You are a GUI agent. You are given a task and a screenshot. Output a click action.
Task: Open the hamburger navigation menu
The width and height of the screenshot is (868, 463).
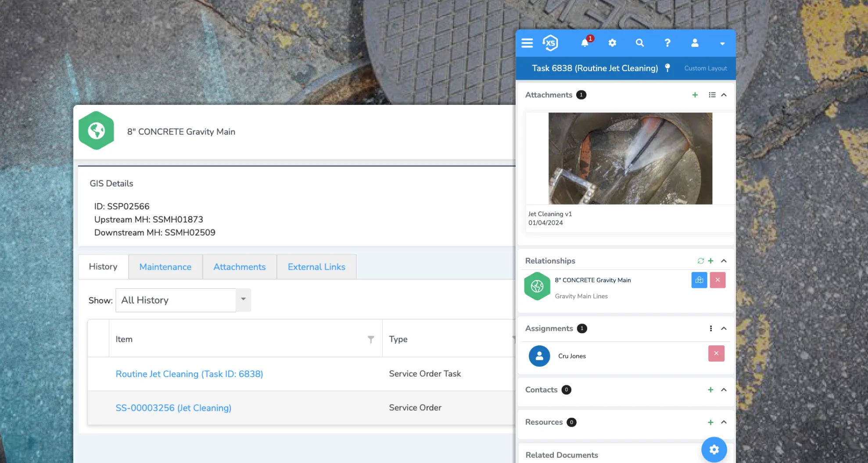pyautogui.click(x=527, y=43)
